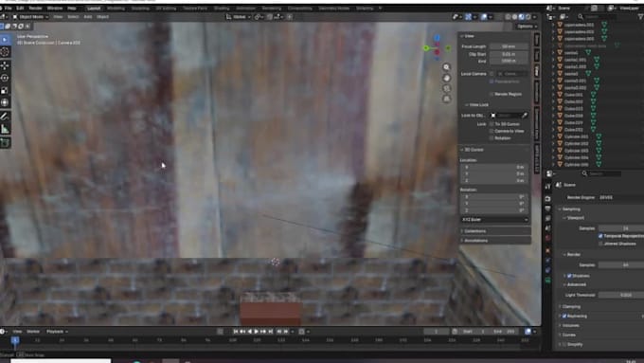Open the Modifiers properties tab icon
This screenshot has height=363, width=644.
[x=548, y=261]
